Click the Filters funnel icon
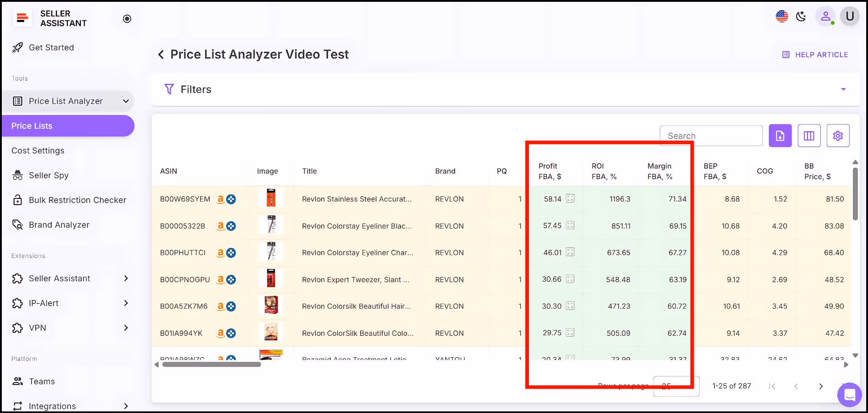The height and width of the screenshot is (413, 868). (169, 89)
